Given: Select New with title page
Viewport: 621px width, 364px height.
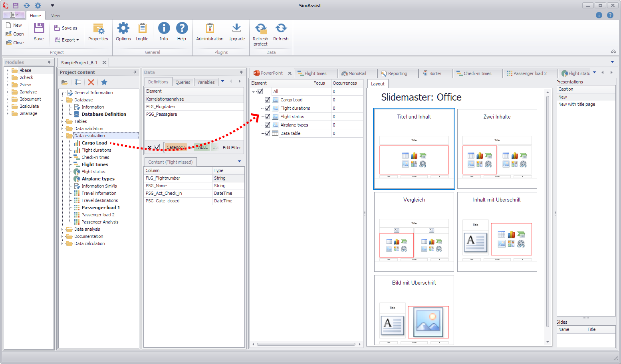Looking at the screenshot, I should coord(576,104).
